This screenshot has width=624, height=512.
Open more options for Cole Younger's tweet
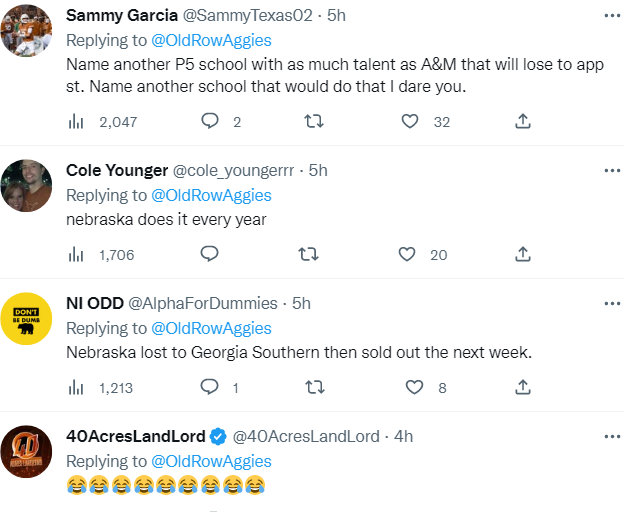tap(611, 170)
